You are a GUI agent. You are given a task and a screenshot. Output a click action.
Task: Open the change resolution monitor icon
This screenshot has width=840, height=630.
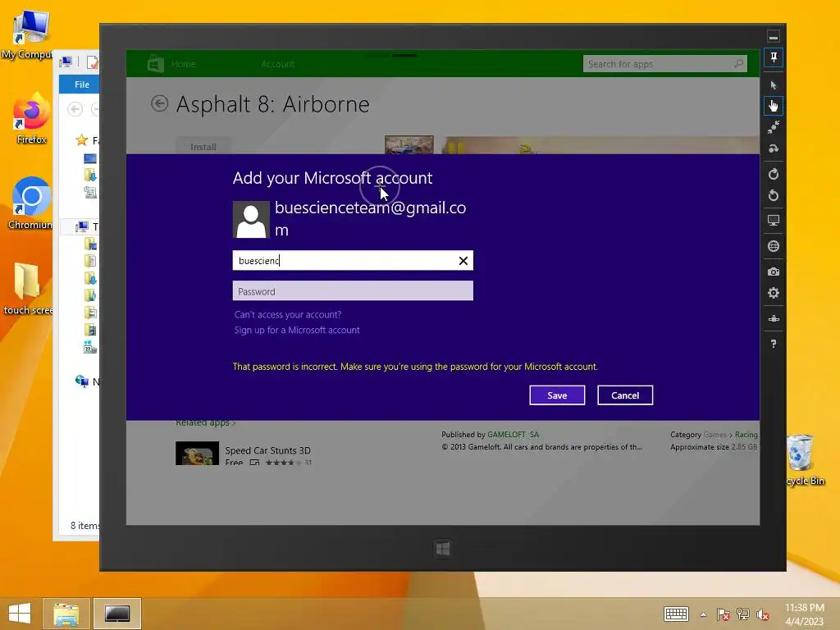coord(774,220)
